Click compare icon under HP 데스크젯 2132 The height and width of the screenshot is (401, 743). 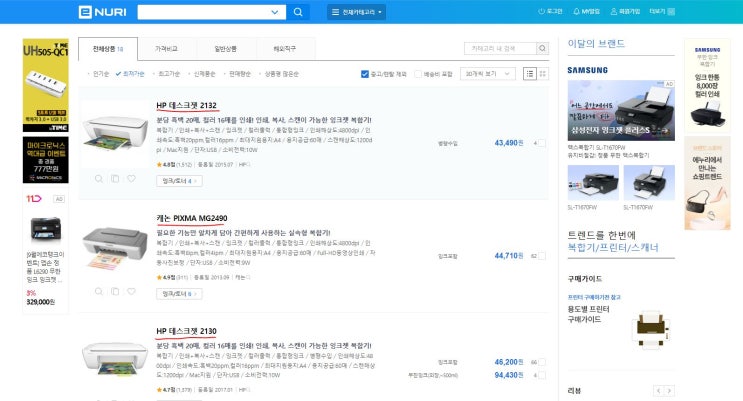(115, 179)
